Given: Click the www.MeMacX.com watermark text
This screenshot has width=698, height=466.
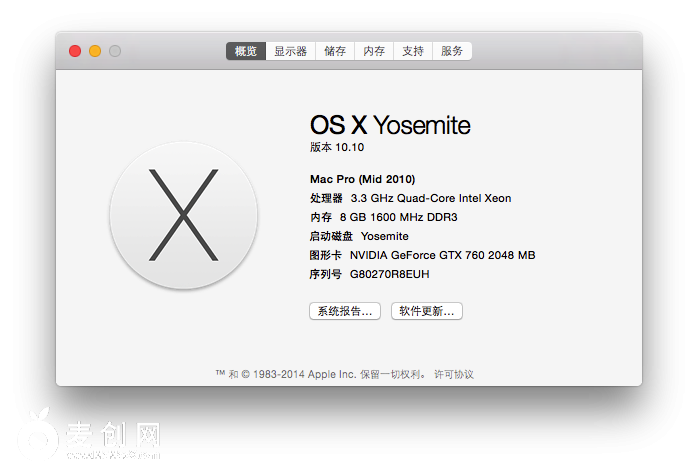Looking at the screenshot, I should click(x=113, y=455).
